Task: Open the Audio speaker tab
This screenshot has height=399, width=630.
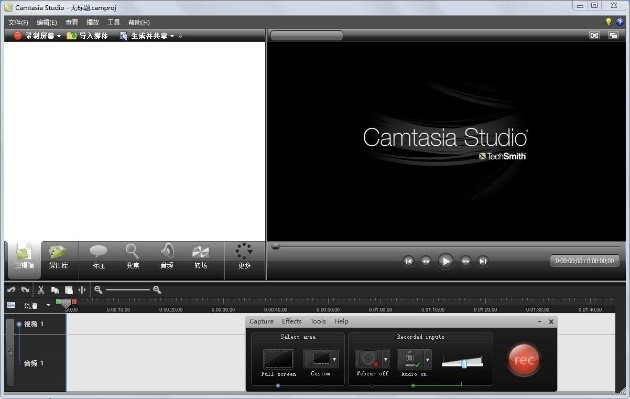Action: 167,257
